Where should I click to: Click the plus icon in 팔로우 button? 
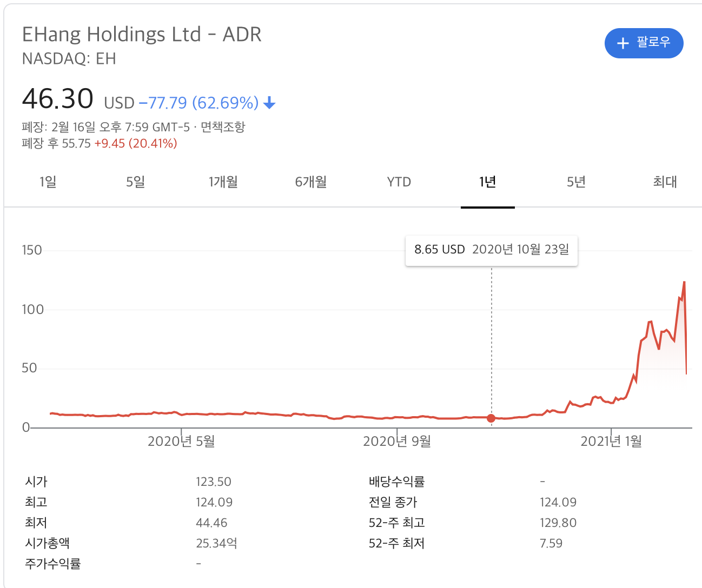tap(623, 43)
